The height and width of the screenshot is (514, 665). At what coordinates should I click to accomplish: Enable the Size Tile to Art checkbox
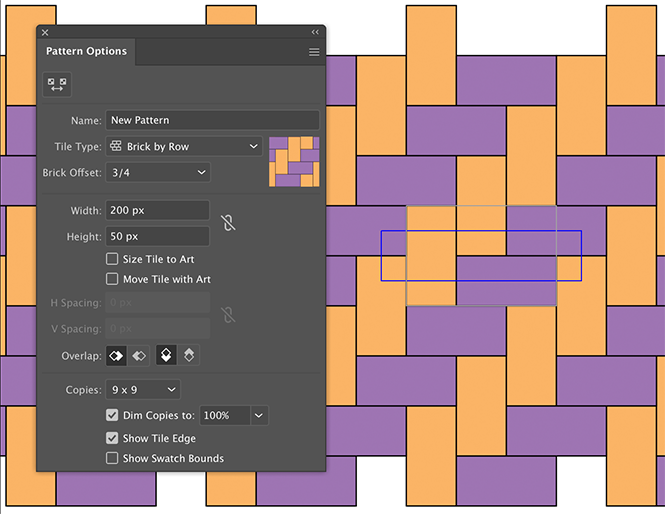pos(112,259)
